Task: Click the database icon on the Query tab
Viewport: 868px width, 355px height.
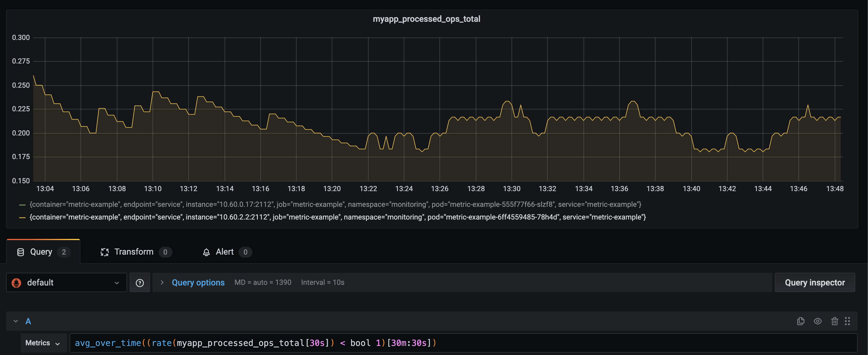Action: (21, 252)
